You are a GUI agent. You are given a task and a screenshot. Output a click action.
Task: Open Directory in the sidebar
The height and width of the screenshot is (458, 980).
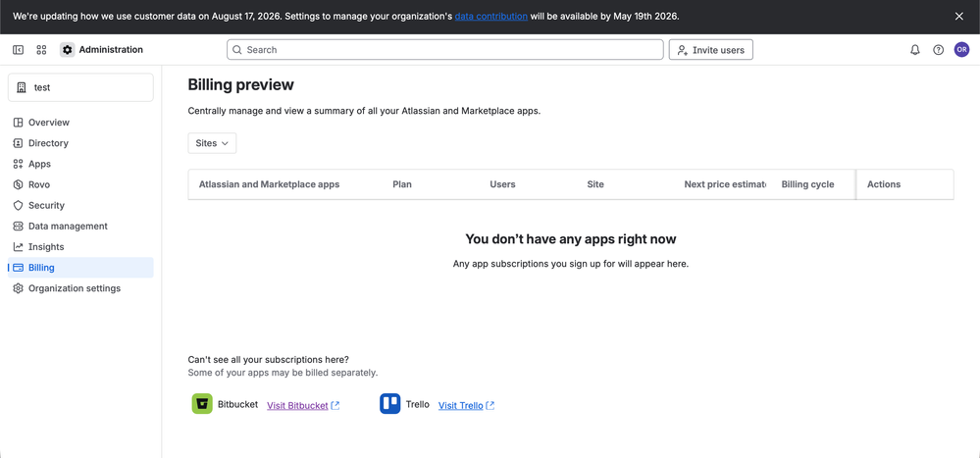click(80, 143)
